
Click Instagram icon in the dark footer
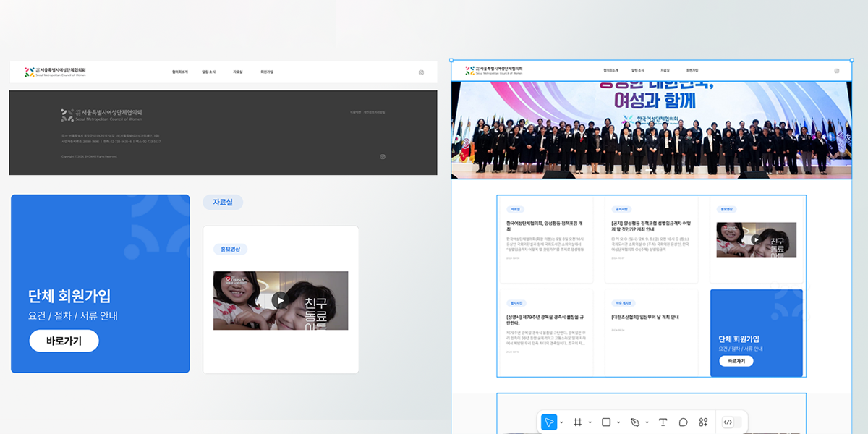point(383,157)
